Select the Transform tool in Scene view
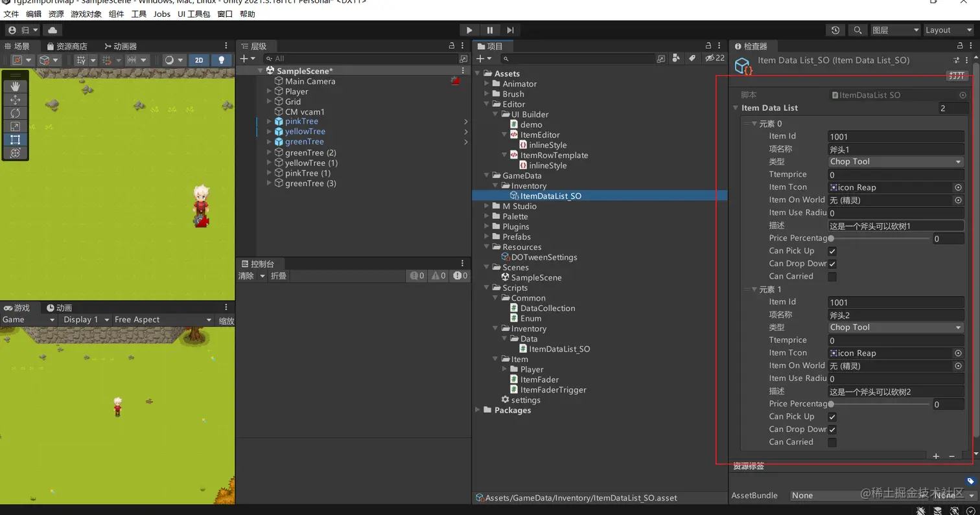 pos(16,154)
